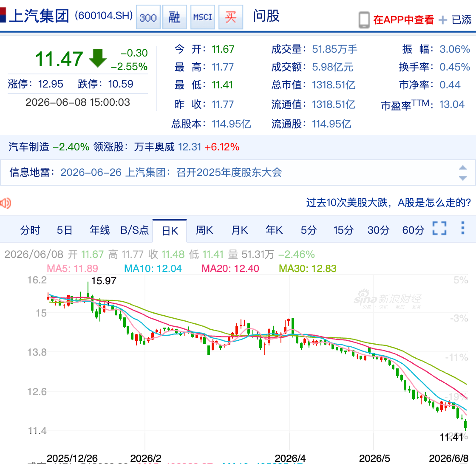Switch to 周K tab

[204, 230]
